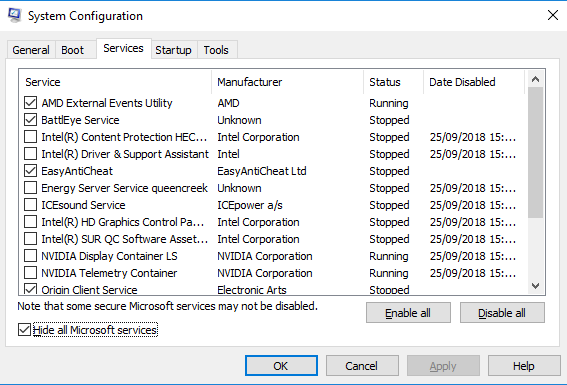Toggle Hide all Microsoft services checkbox
This screenshot has width=567, height=385.
[24, 330]
